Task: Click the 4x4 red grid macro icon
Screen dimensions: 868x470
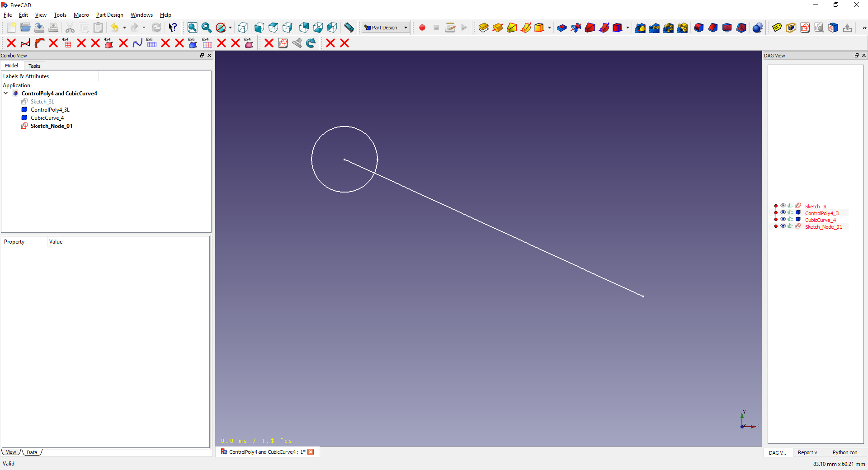Action: coord(67,43)
